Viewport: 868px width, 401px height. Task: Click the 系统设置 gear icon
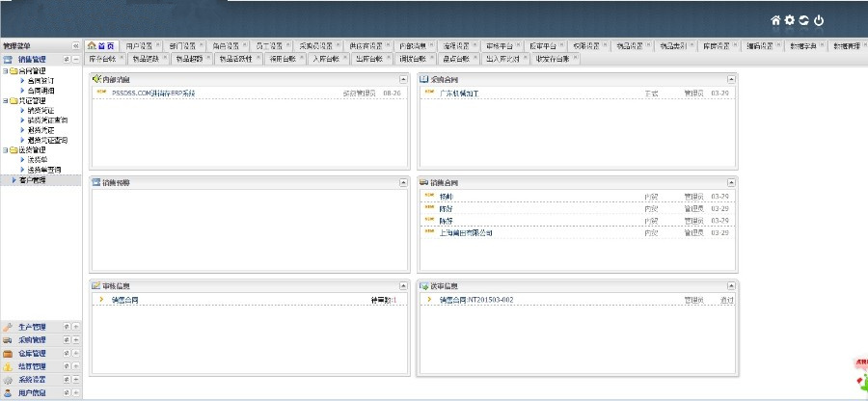click(x=8, y=380)
